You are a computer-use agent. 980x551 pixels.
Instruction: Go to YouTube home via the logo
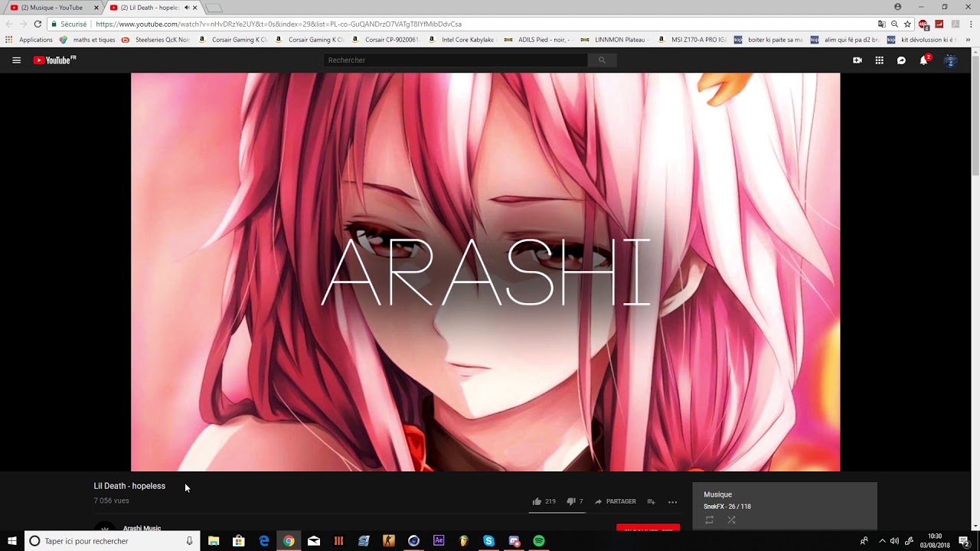pos(54,60)
